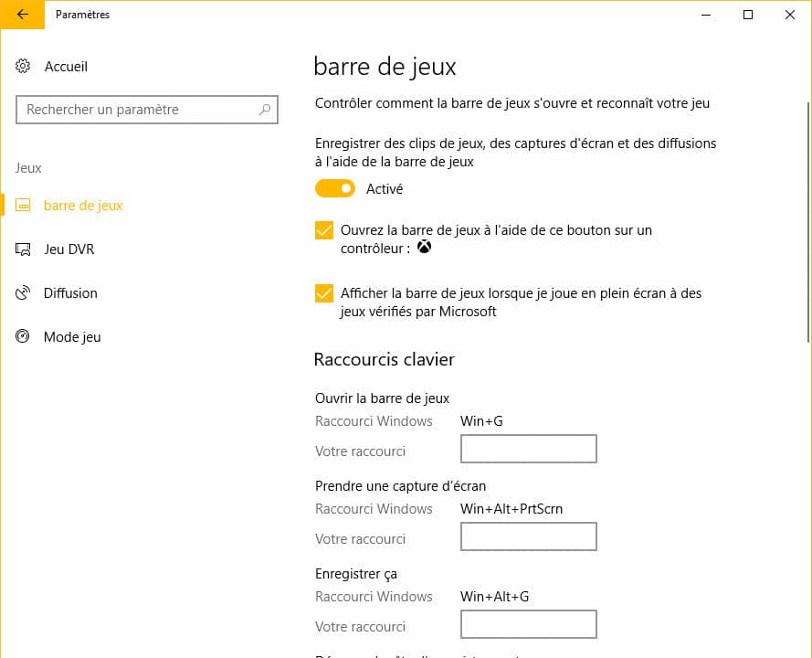Click the back arrow in title bar
Screen dimensions: 812x658
coord(22,15)
